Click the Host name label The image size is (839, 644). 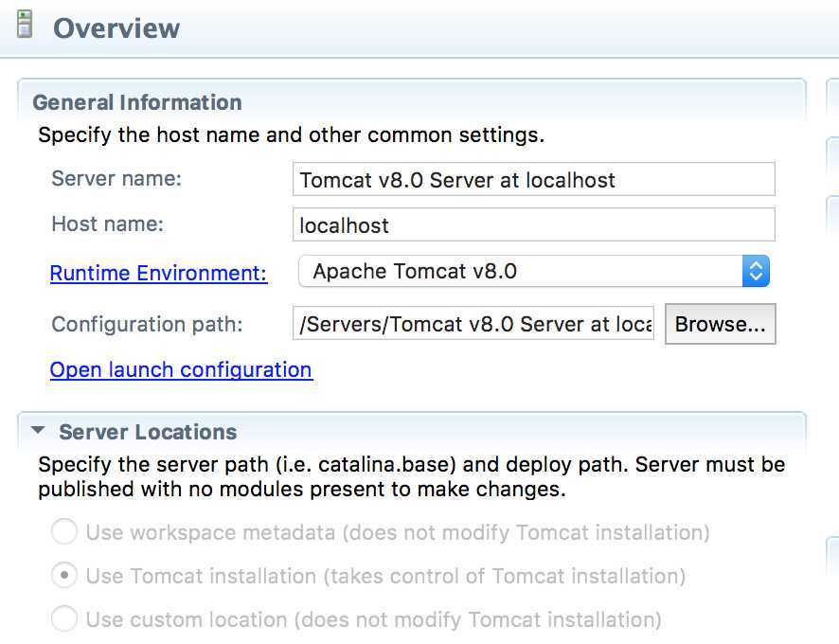point(108,224)
